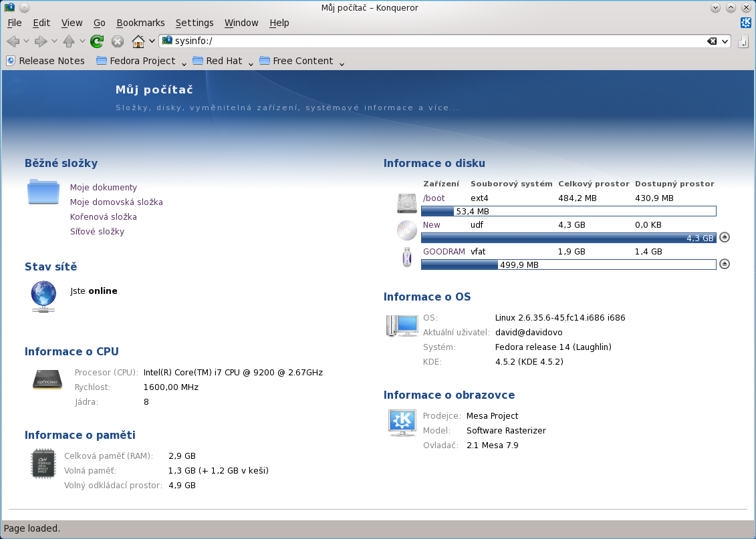The height and width of the screenshot is (539, 756).
Task: Click the Page loaded status bar message
Action: pyautogui.click(x=32, y=528)
